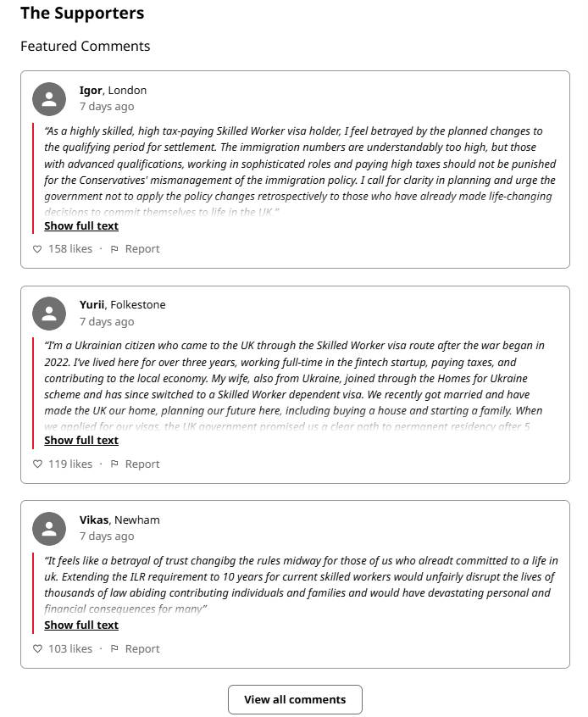Click flag icon on Vikas's comment
The height and width of the screenshot is (717, 588).
pos(114,649)
